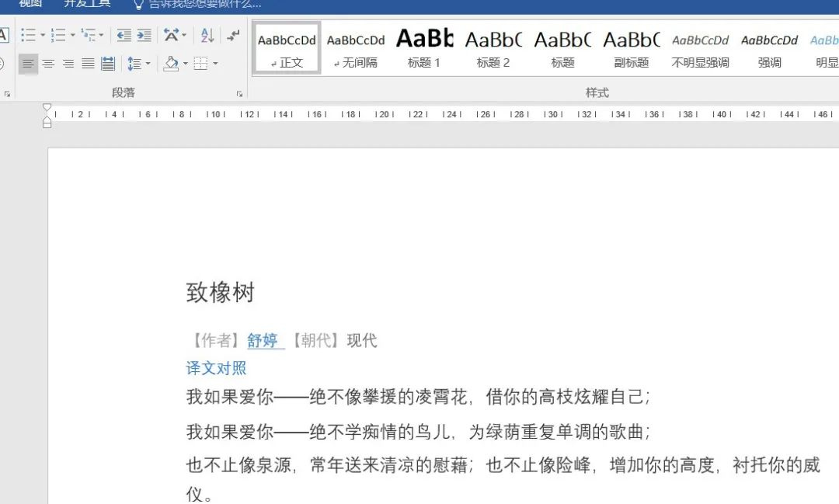This screenshot has width=839, height=504.
Task: Select the 无间隔 style
Action: 356,48
